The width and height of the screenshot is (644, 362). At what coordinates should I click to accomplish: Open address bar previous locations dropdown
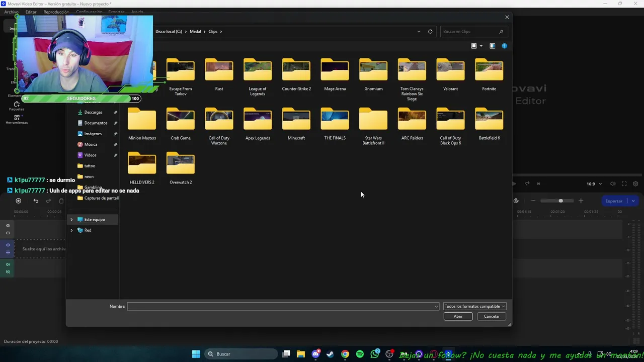[x=419, y=31]
